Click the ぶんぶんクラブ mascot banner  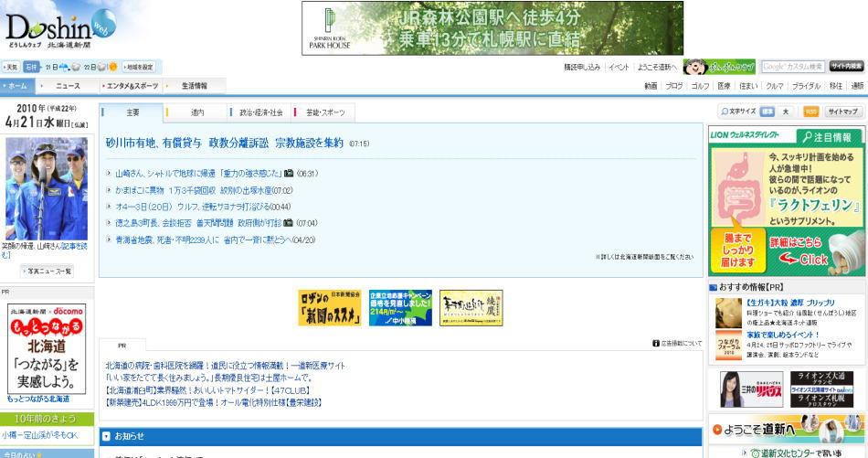(719, 67)
